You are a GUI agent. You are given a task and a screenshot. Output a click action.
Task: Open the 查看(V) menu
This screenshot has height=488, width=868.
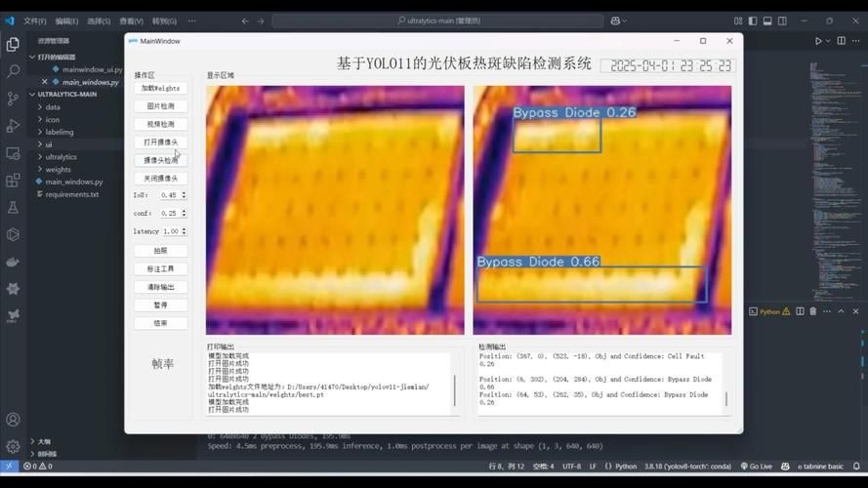click(131, 20)
